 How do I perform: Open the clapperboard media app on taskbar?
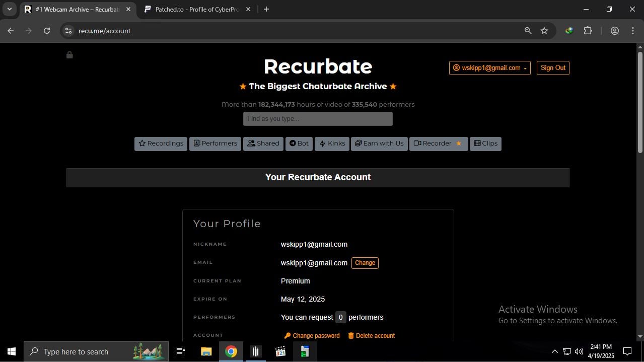point(280,351)
